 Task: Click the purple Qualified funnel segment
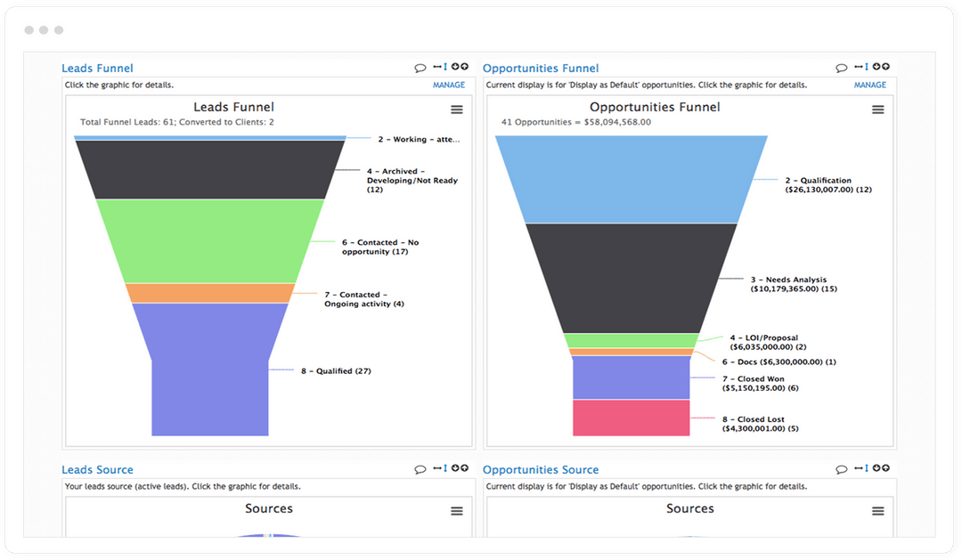pyautogui.click(x=210, y=369)
